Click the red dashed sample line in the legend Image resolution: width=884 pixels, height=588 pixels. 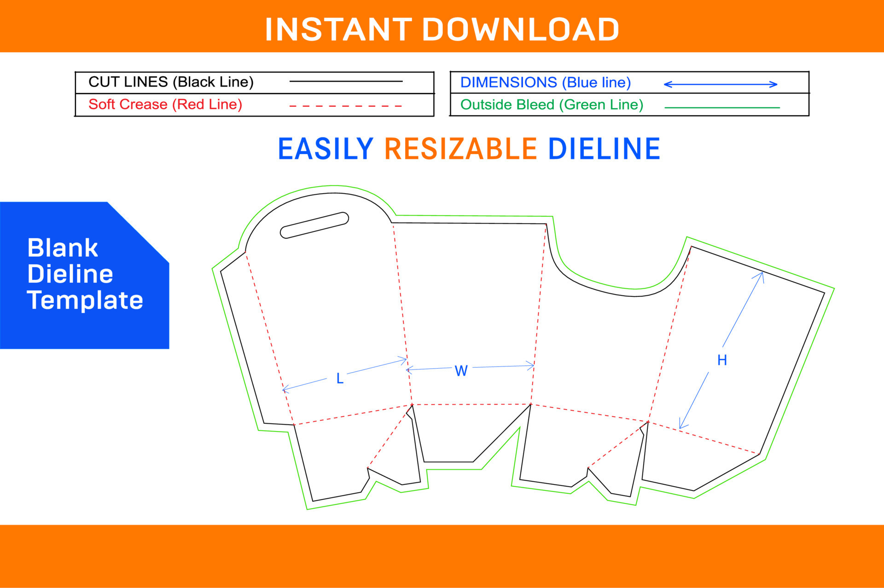(x=346, y=106)
